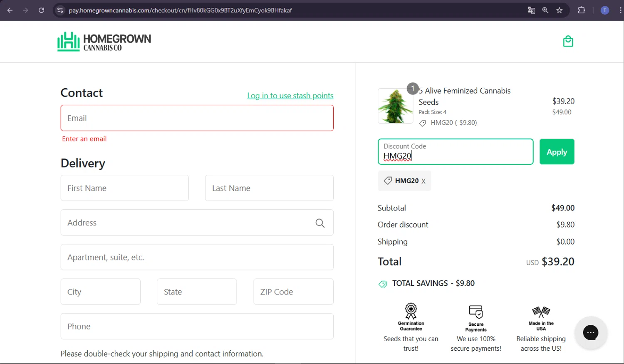Click the browser forward arrow

pyautogui.click(x=25, y=10)
